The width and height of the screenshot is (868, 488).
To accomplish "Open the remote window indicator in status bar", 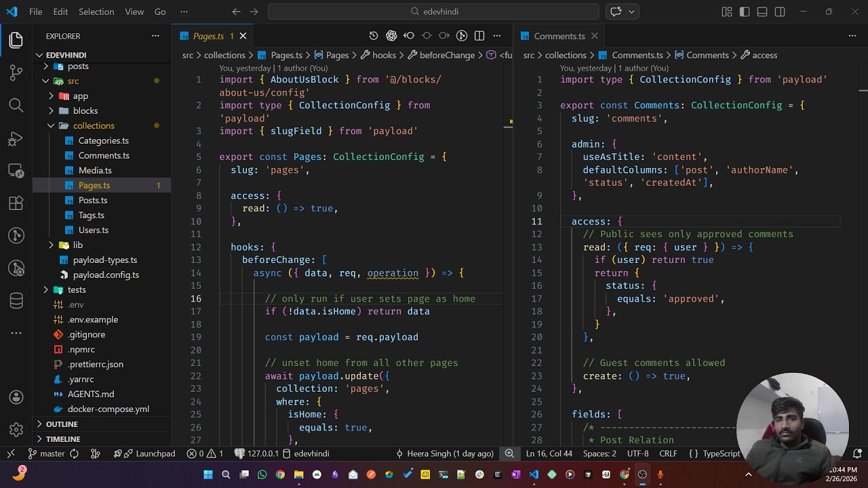I will point(11,453).
